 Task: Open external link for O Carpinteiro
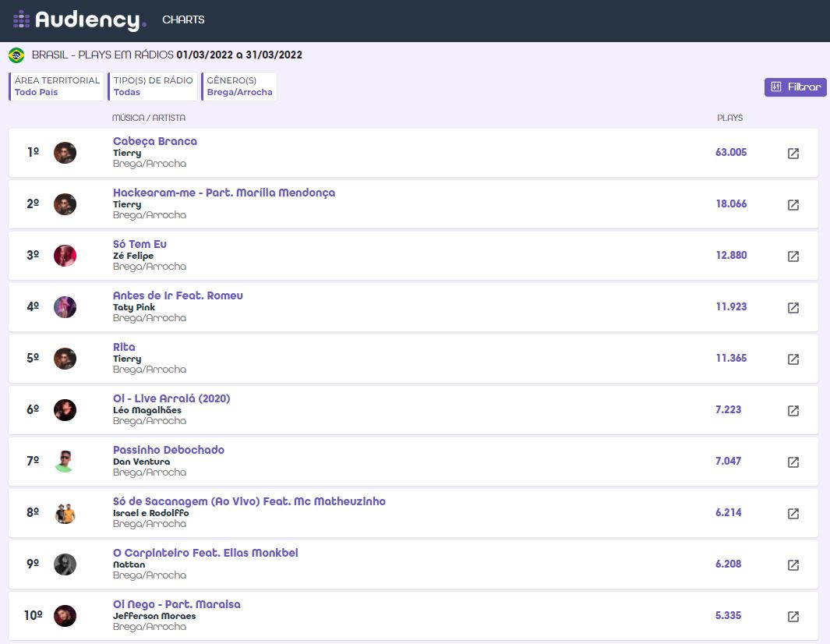793,564
